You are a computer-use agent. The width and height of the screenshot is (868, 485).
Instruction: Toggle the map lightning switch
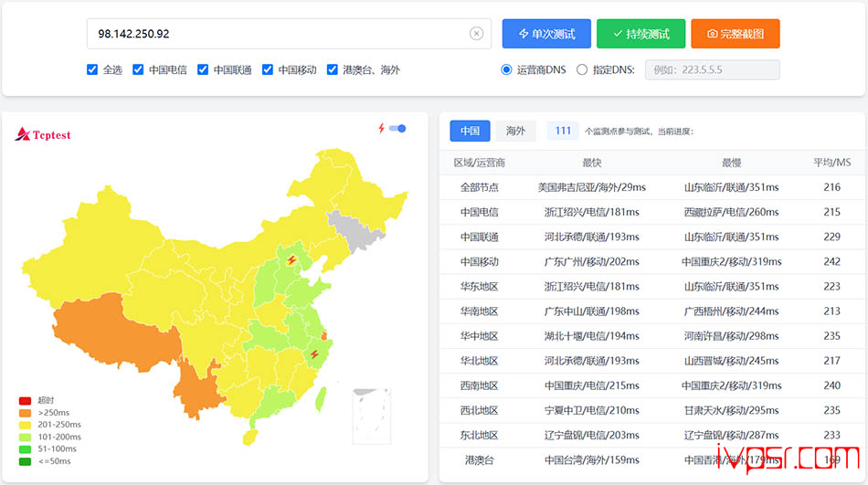tap(397, 129)
